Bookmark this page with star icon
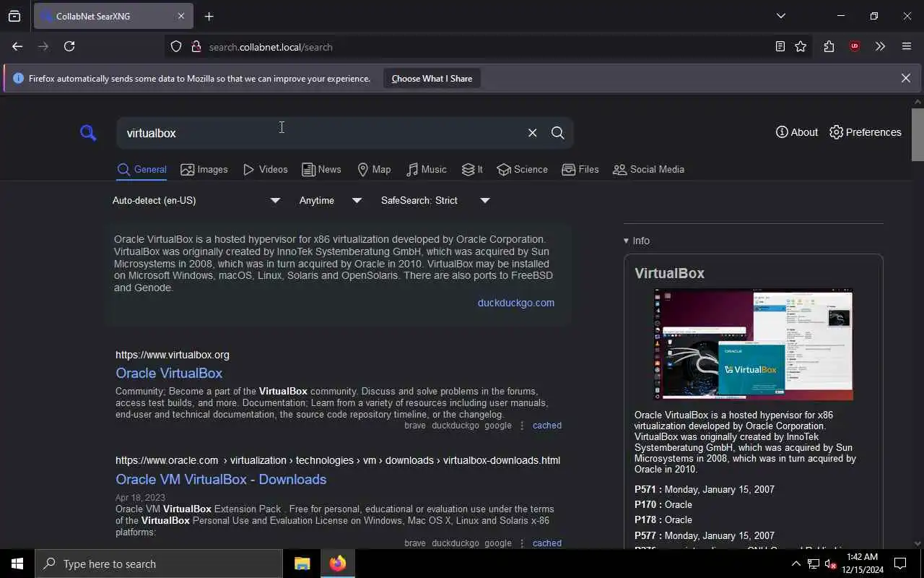The image size is (924, 578). 801,46
